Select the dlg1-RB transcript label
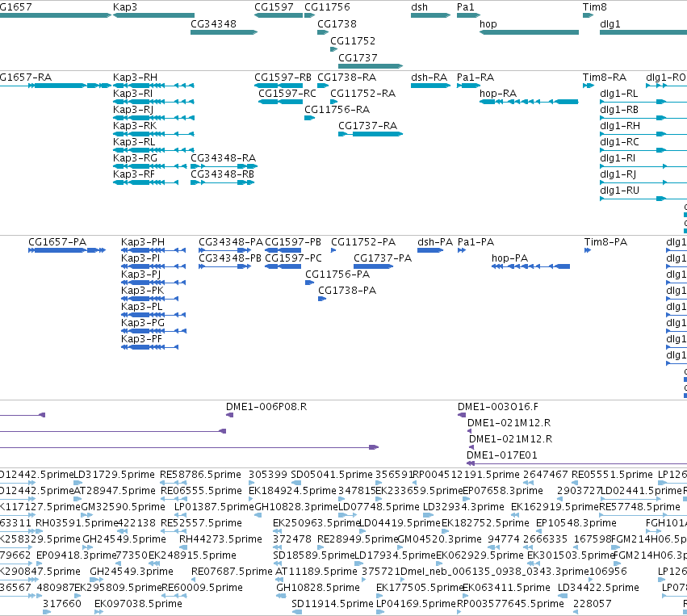This screenshot has height=616, width=687. [619, 110]
